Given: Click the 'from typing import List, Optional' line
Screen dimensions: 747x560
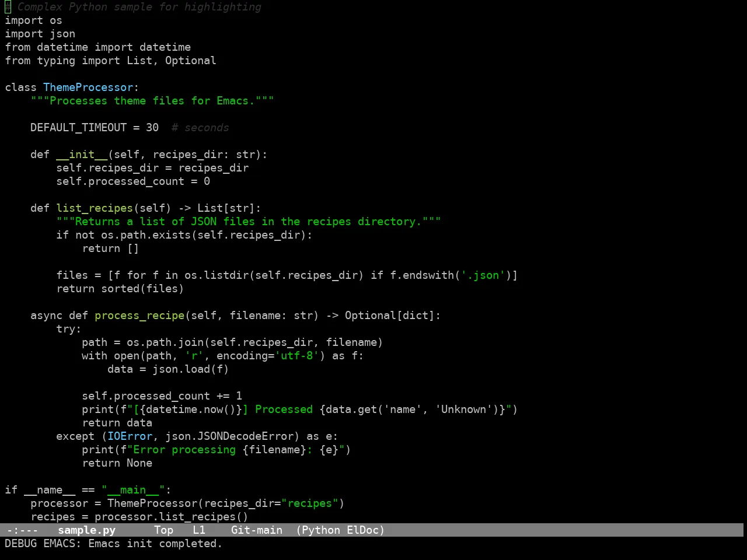Looking at the screenshot, I should 110,61.
